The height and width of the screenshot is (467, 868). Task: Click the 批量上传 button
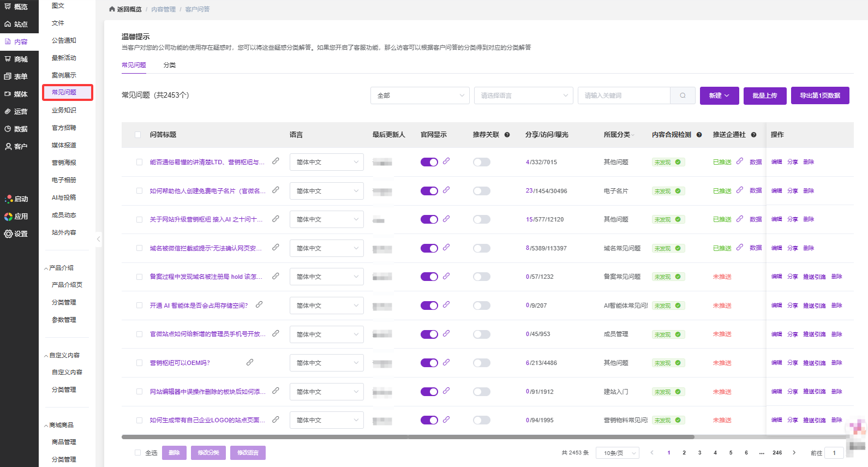tap(764, 95)
